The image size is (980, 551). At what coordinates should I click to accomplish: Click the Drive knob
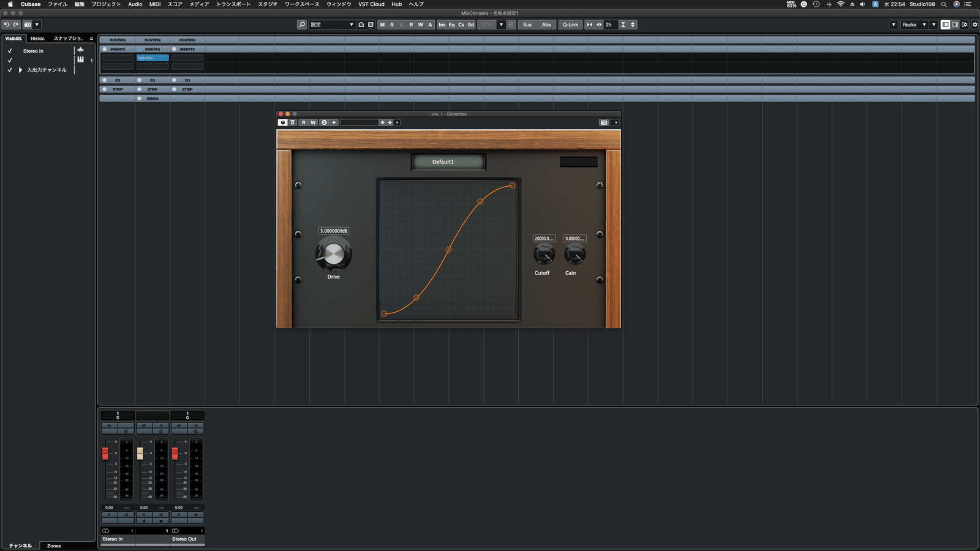[333, 254]
